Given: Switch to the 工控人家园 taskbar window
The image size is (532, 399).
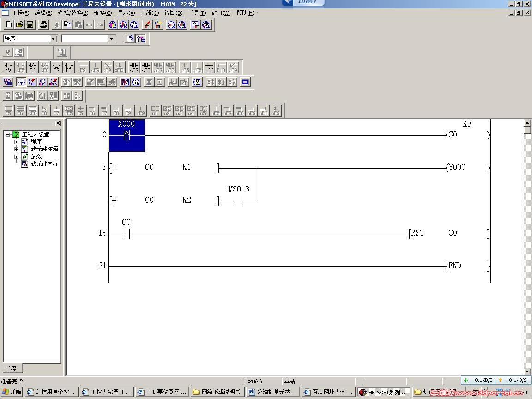Looking at the screenshot, I should 106,392.
